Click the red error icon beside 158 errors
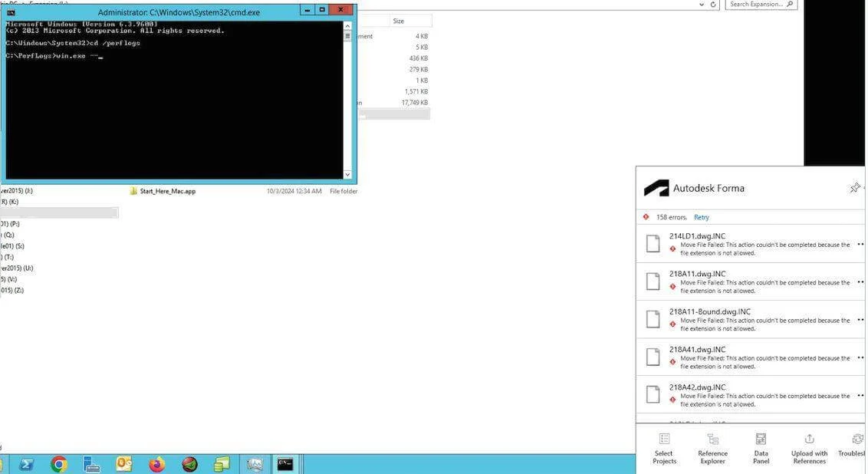Image resolution: width=868 pixels, height=474 pixels. pyautogui.click(x=646, y=217)
